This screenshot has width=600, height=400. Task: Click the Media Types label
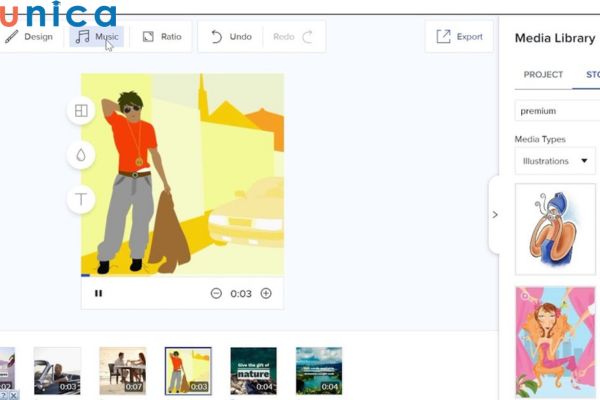[540, 139]
